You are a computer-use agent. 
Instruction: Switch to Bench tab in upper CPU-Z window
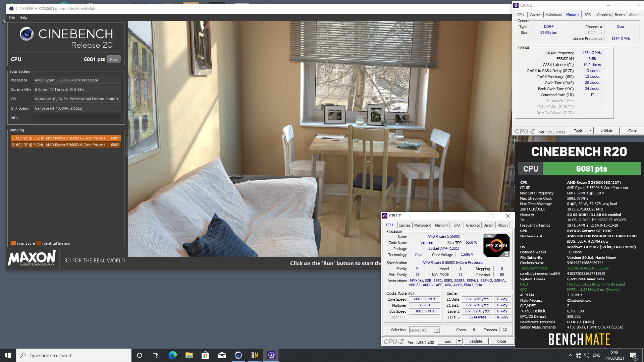click(x=620, y=15)
